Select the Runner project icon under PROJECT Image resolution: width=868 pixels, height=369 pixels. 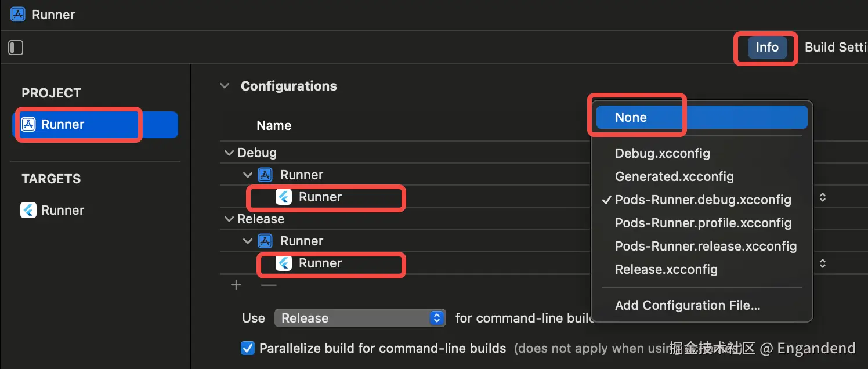pos(28,124)
